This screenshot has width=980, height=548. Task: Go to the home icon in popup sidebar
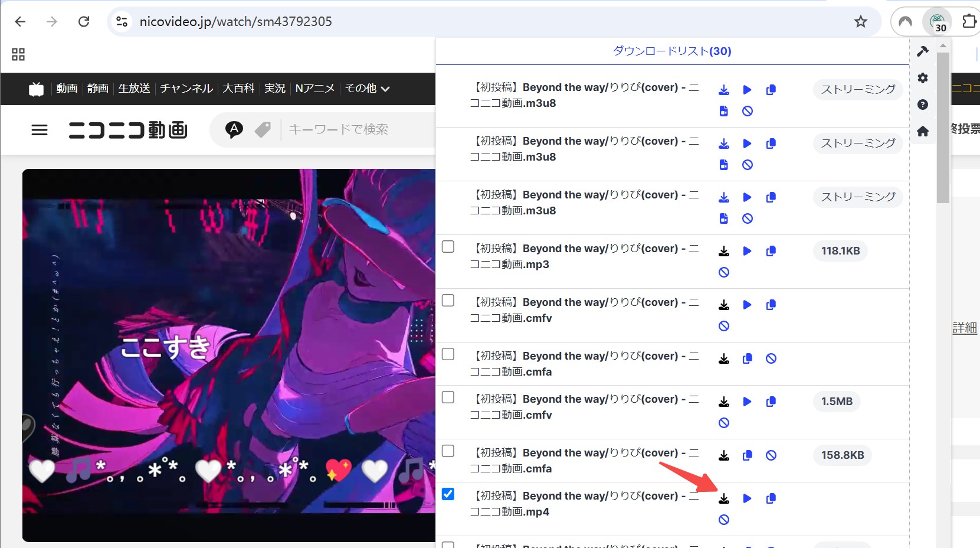[923, 131]
